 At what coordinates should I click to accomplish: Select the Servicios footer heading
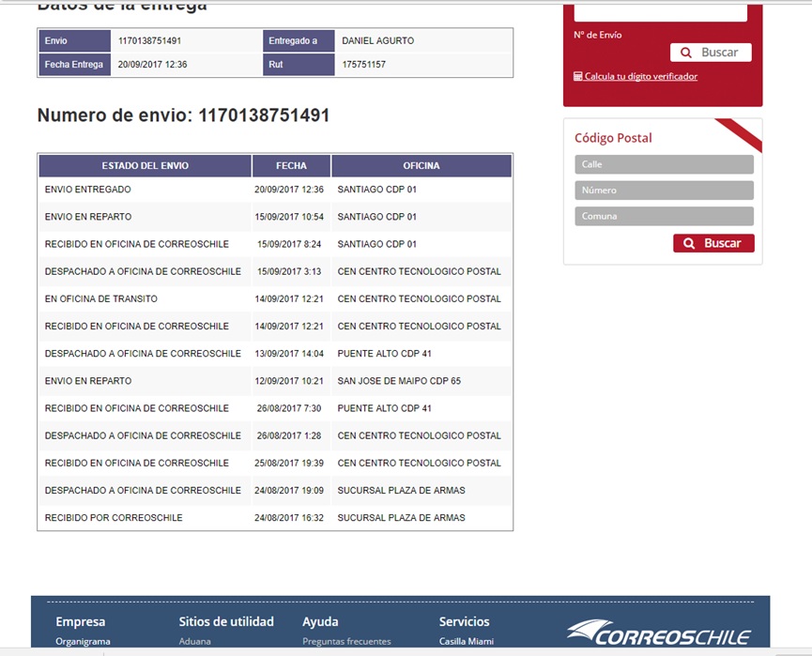464,621
